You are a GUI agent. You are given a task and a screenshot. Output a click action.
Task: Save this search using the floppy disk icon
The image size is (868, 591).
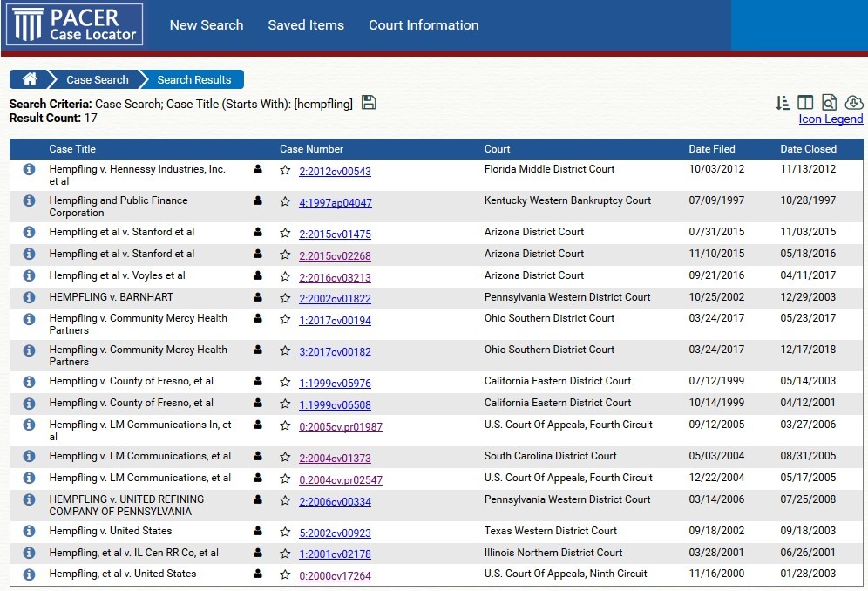pyautogui.click(x=369, y=103)
